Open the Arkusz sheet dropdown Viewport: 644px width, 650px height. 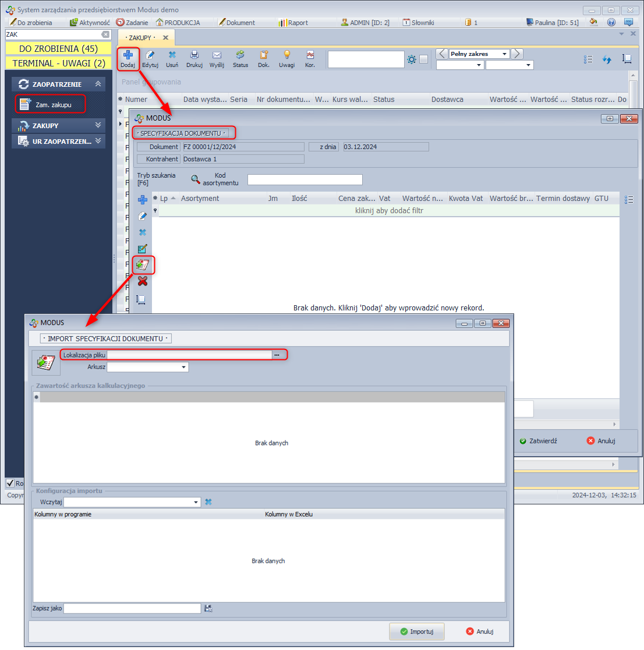[183, 367]
